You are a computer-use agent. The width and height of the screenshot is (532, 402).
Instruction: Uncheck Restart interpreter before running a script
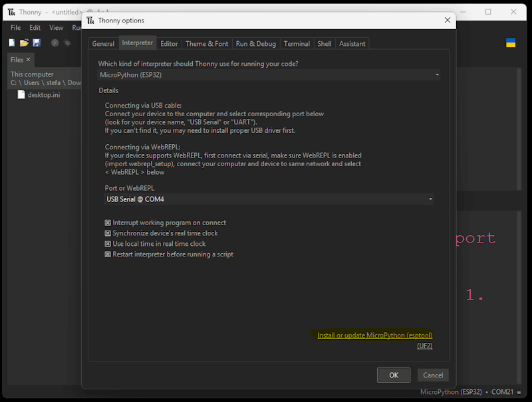tap(108, 254)
